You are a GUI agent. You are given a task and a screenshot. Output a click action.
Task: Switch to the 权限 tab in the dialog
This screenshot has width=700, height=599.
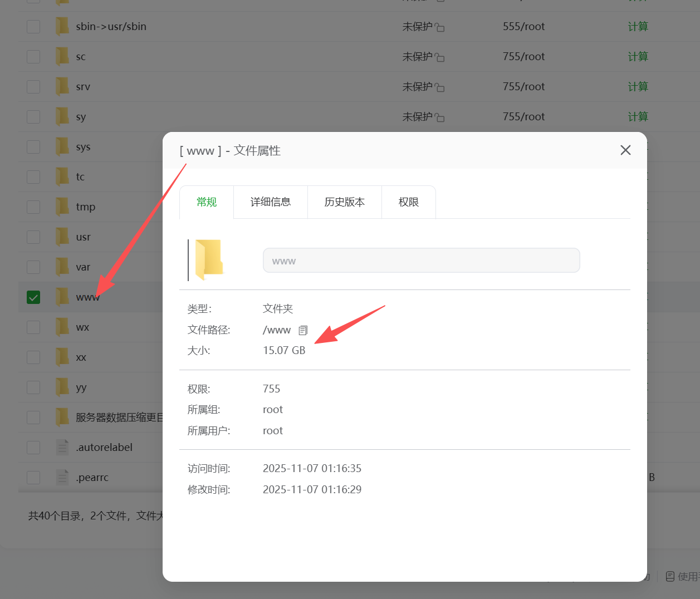pos(408,202)
